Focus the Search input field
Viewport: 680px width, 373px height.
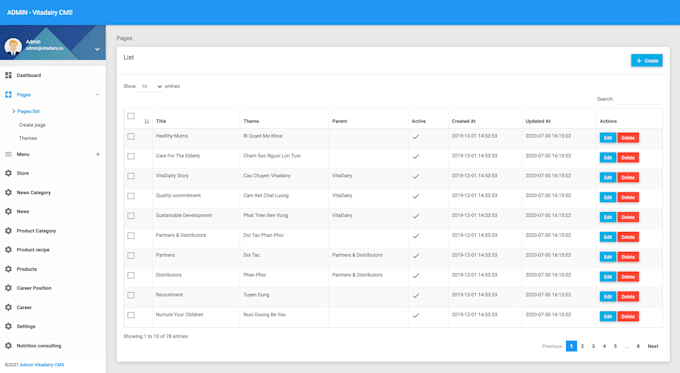click(639, 99)
